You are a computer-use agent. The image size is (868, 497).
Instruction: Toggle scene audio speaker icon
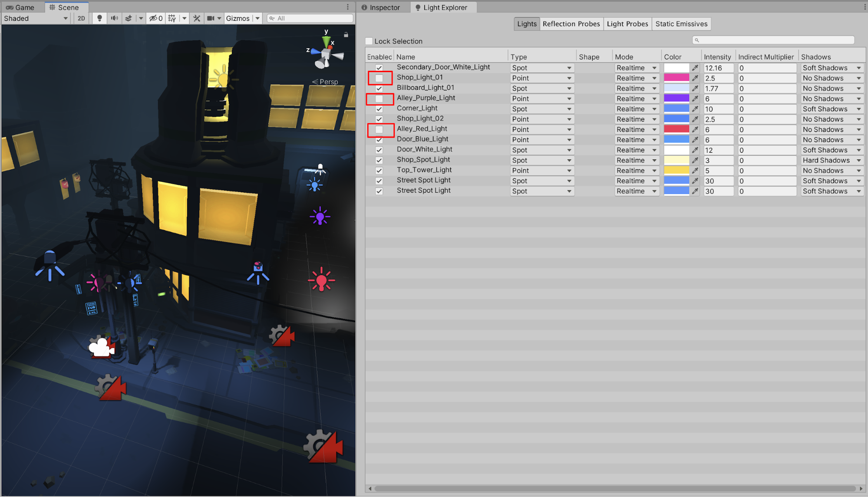click(114, 18)
